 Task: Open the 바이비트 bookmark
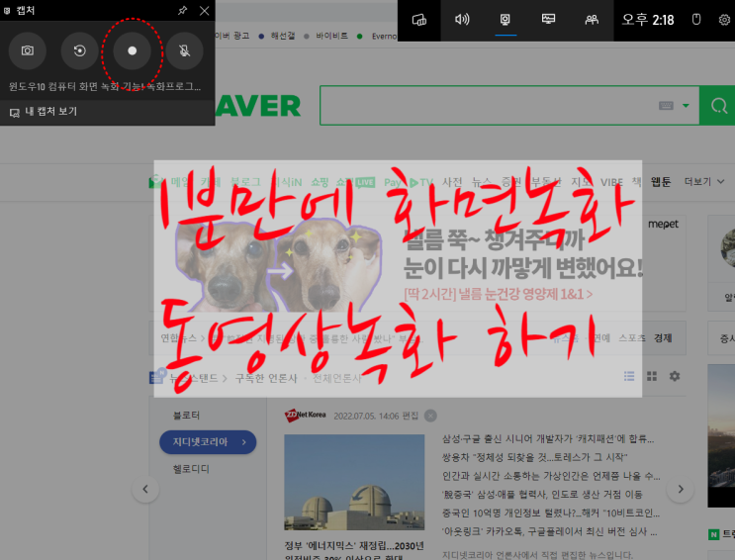[x=326, y=37]
